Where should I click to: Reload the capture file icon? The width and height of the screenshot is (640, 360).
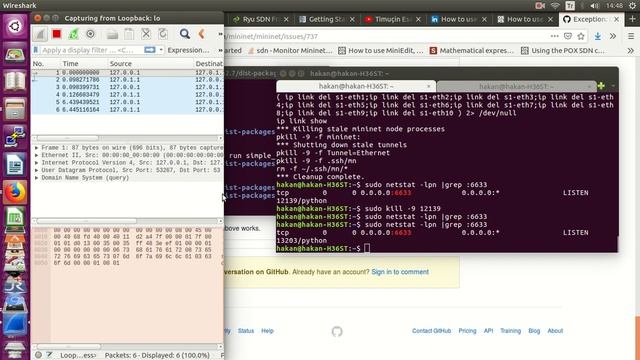(163, 34)
